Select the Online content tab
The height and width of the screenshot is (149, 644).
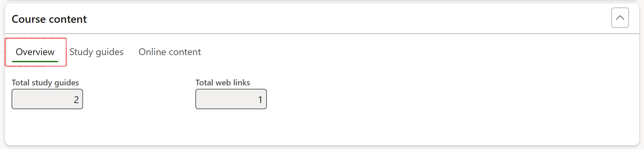(170, 52)
